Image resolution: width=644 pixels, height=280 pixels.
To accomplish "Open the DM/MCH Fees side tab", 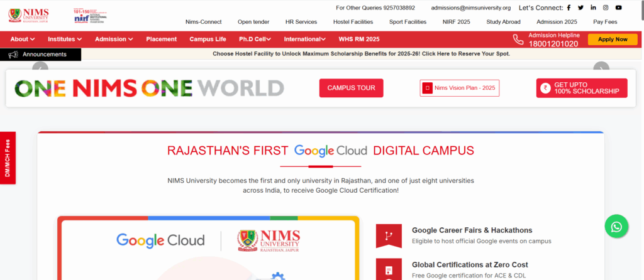I will click(x=8, y=158).
